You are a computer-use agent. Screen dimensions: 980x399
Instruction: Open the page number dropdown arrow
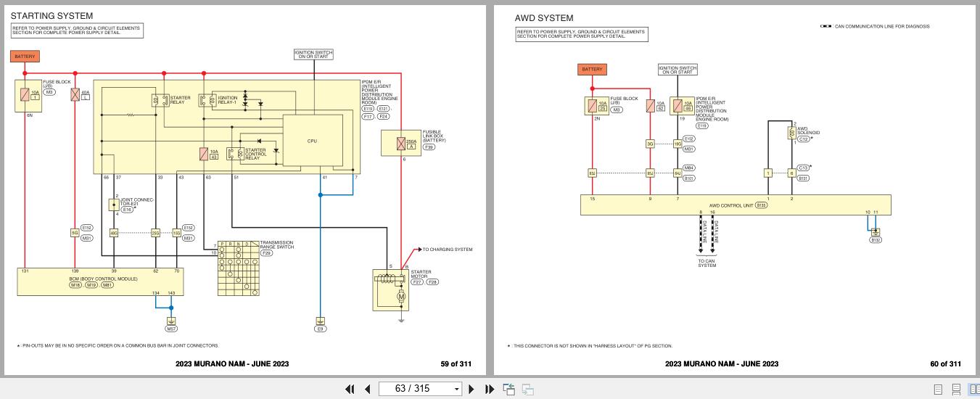(456, 389)
